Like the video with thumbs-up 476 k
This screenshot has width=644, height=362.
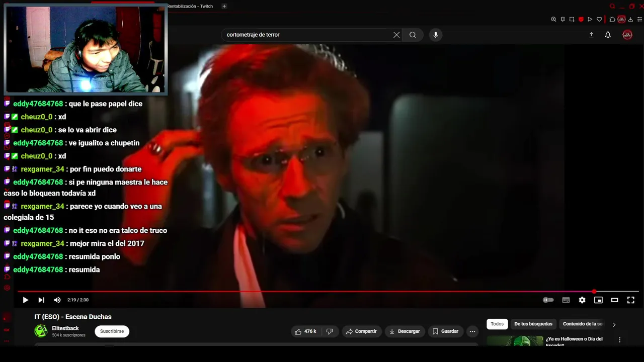pyautogui.click(x=306, y=331)
